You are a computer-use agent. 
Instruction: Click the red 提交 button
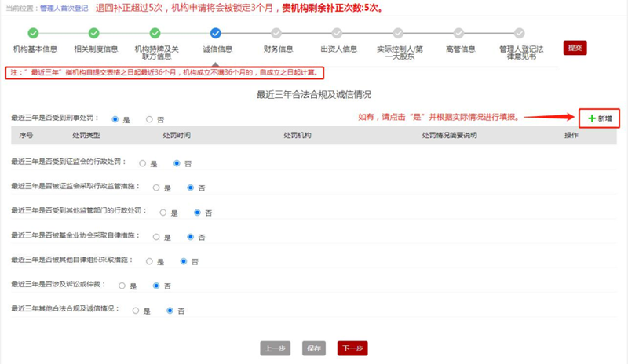click(575, 48)
